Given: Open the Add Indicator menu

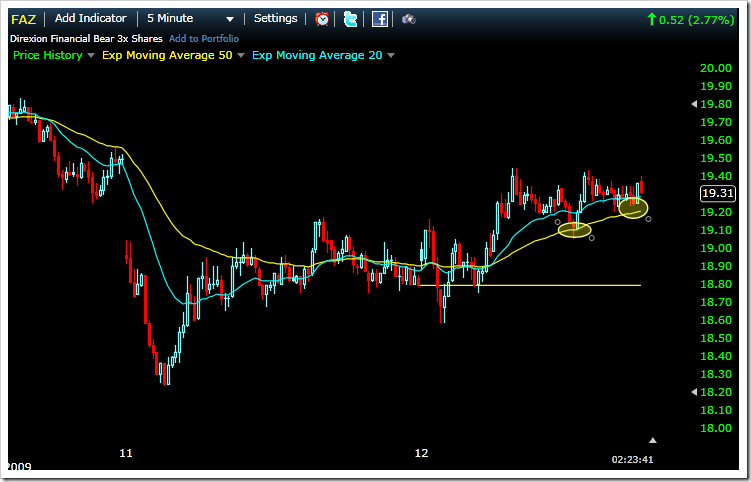Looking at the screenshot, I should [91, 18].
